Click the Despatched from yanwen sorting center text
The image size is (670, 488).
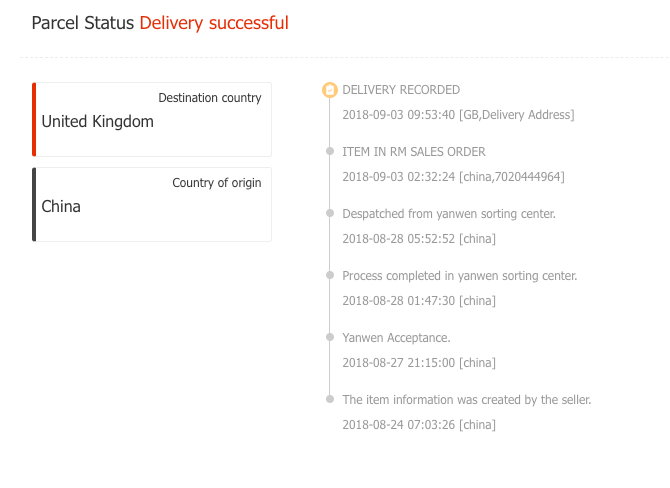[449, 214]
